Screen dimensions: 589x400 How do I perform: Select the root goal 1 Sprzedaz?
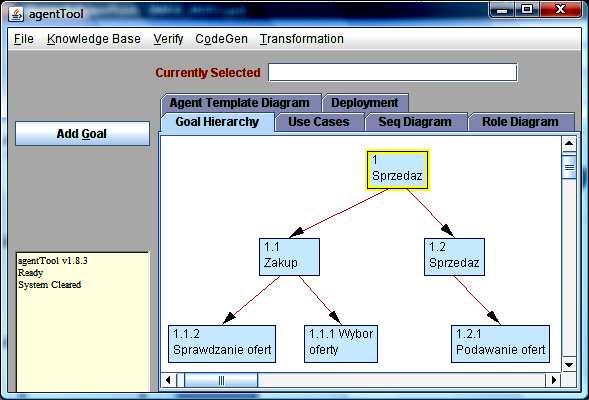(397, 170)
